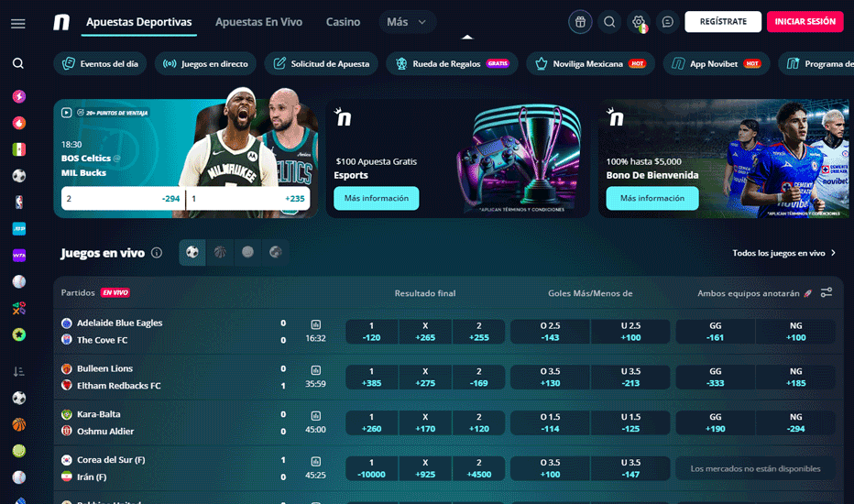Expand Todos los juegos en vivo

click(x=784, y=253)
